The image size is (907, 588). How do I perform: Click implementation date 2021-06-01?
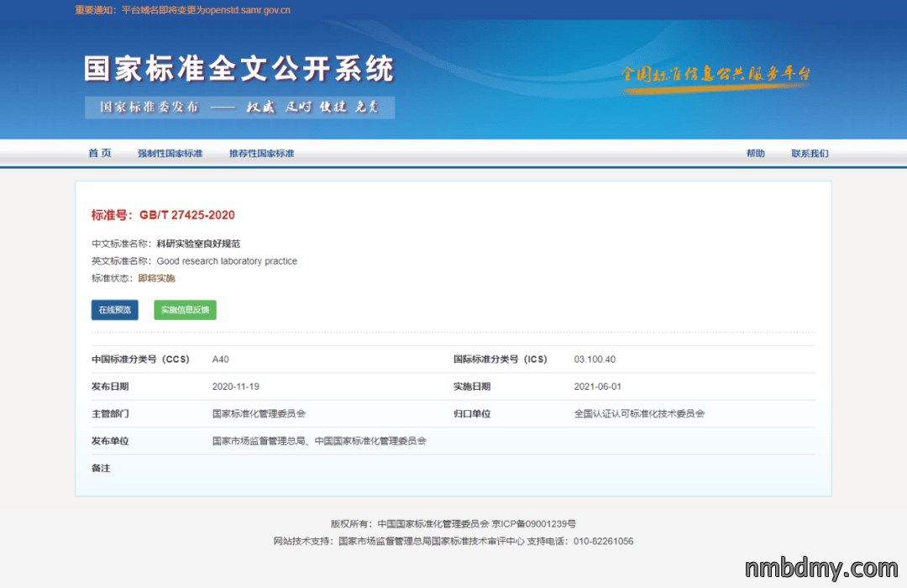tap(598, 386)
